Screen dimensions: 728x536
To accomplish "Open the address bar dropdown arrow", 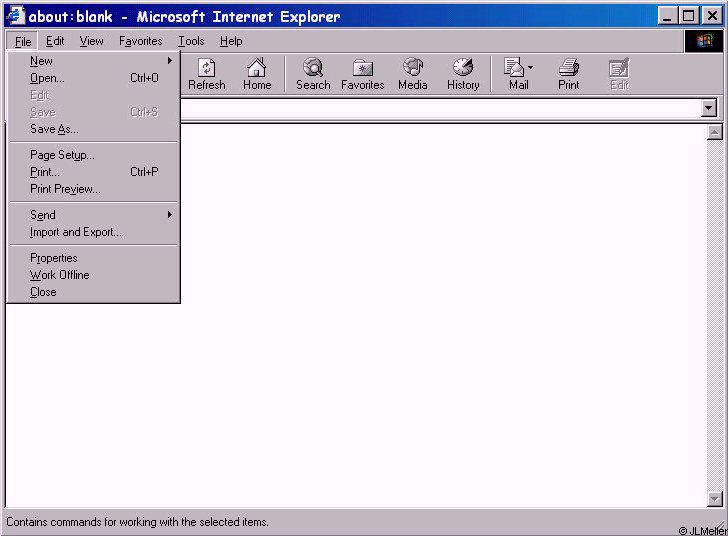I will click(x=708, y=109).
